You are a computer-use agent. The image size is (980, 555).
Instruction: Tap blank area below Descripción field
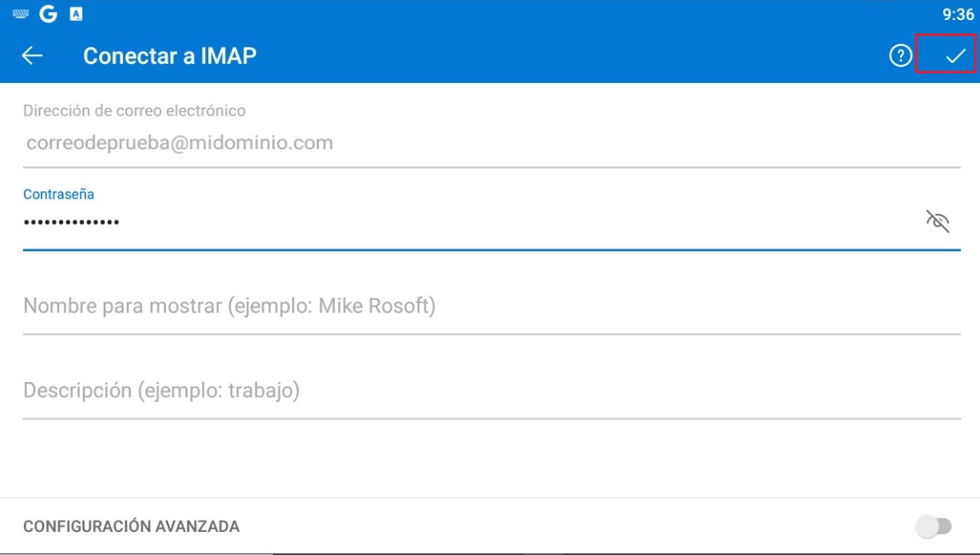coord(491,459)
